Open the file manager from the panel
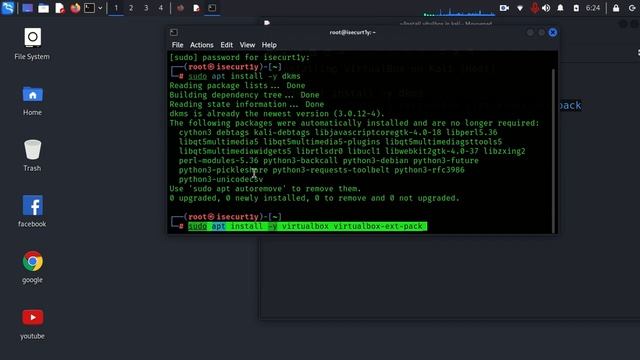640x360 pixels. 43,8
